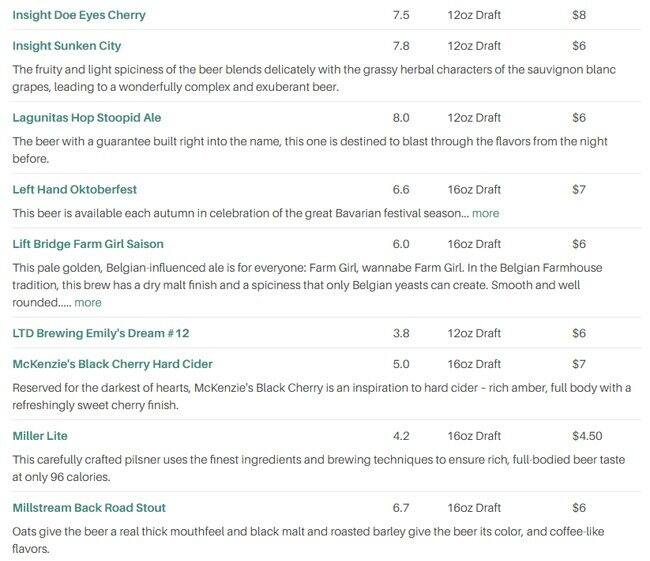Click the $7 price for McKenzie's cider

(x=579, y=364)
